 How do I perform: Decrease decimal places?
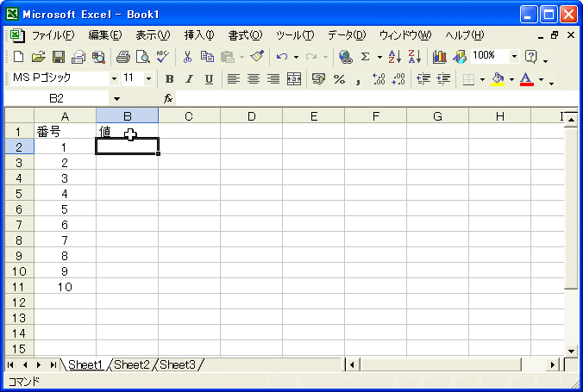(398, 78)
